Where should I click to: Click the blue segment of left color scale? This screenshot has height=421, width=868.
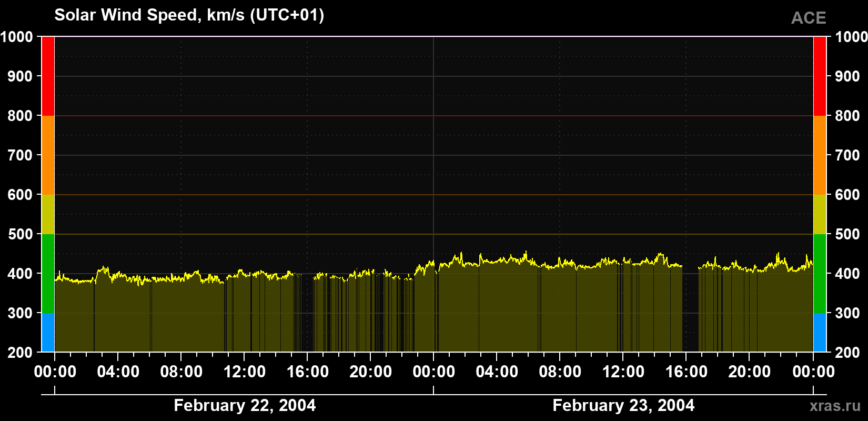click(x=48, y=333)
